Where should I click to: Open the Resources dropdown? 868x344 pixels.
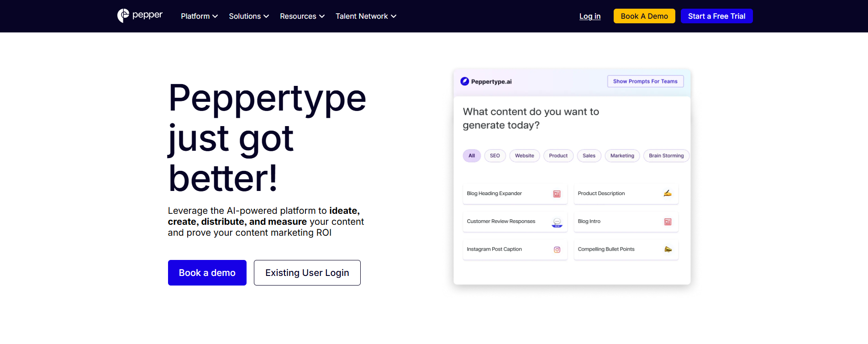[x=302, y=16]
